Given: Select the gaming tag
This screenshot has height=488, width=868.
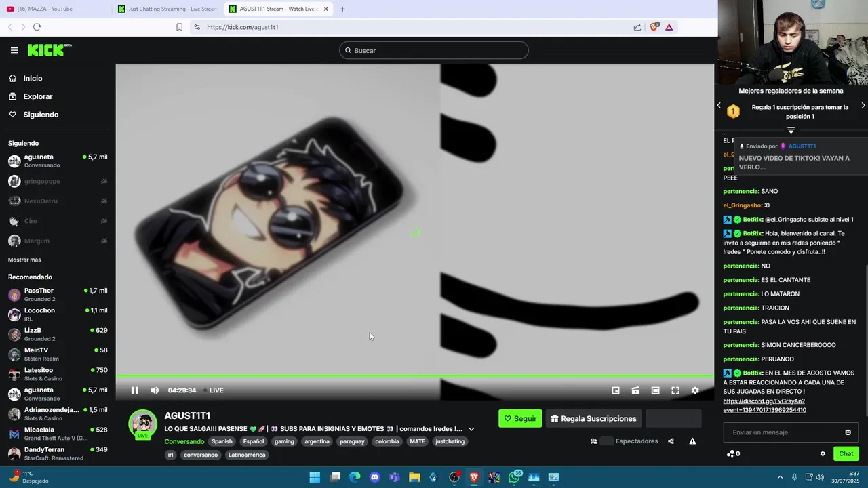Looking at the screenshot, I should (284, 441).
